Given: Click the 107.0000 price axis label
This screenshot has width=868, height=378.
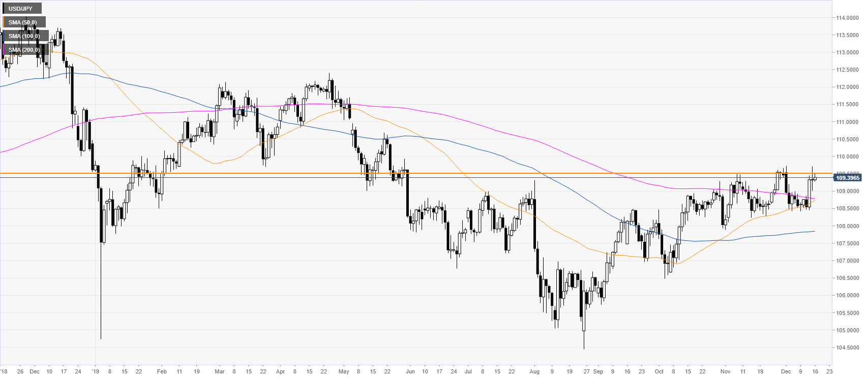Looking at the screenshot, I should click(x=847, y=261).
